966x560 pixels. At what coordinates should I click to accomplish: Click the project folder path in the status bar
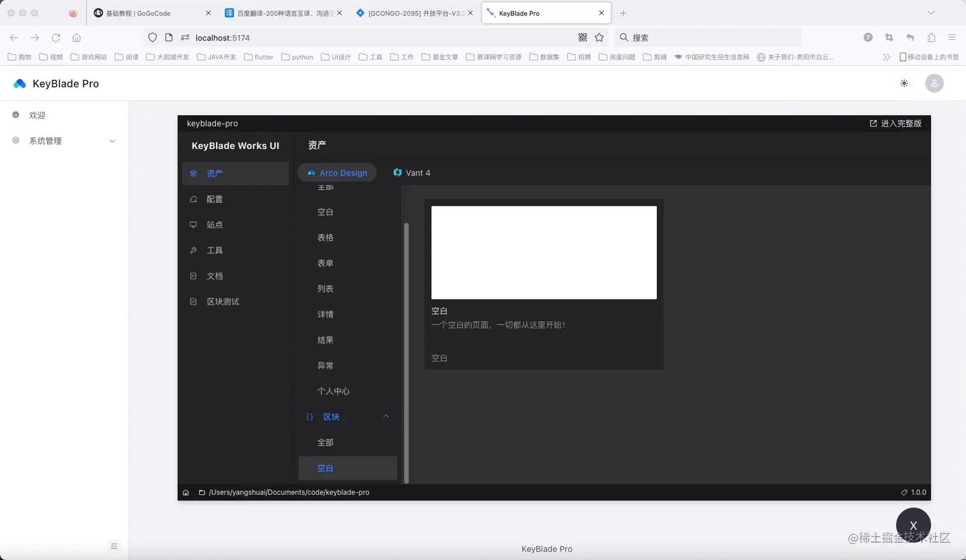coord(284,492)
